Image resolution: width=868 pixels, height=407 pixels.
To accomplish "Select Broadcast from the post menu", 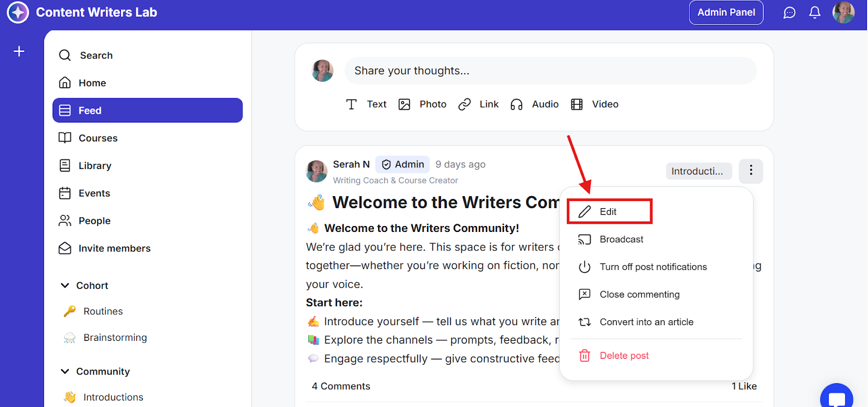I will 656,239.
